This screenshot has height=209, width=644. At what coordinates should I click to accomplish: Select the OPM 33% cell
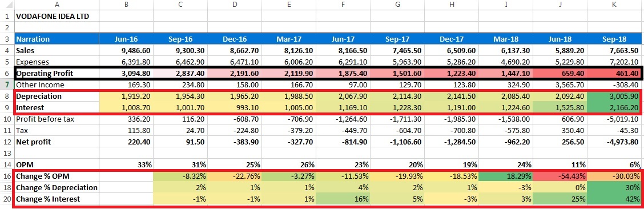pyautogui.click(x=126, y=164)
